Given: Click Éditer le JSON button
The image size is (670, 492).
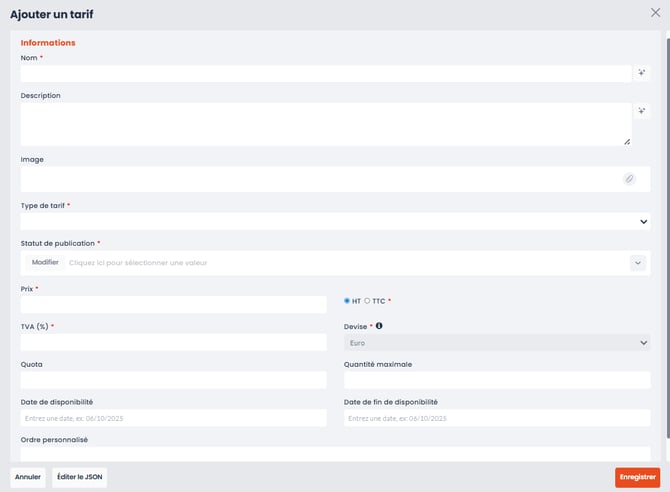Looking at the screenshot, I should pos(79,477).
